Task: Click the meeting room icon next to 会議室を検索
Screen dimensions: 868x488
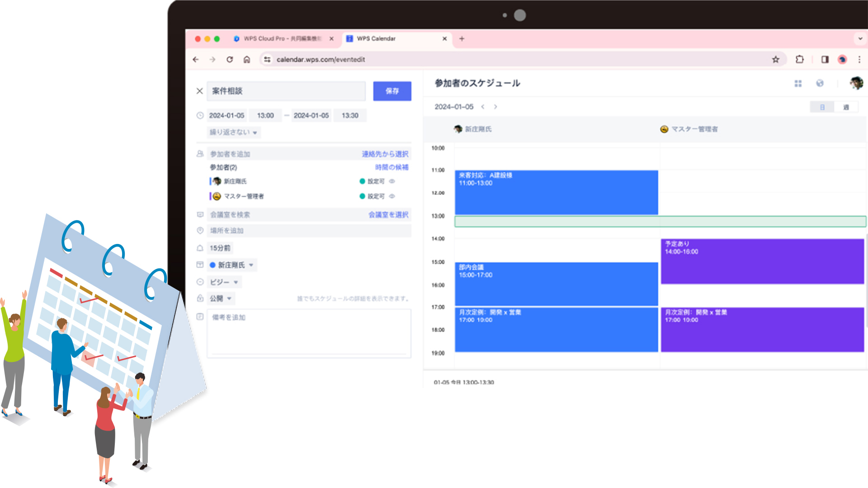Action: click(x=199, y=214)
